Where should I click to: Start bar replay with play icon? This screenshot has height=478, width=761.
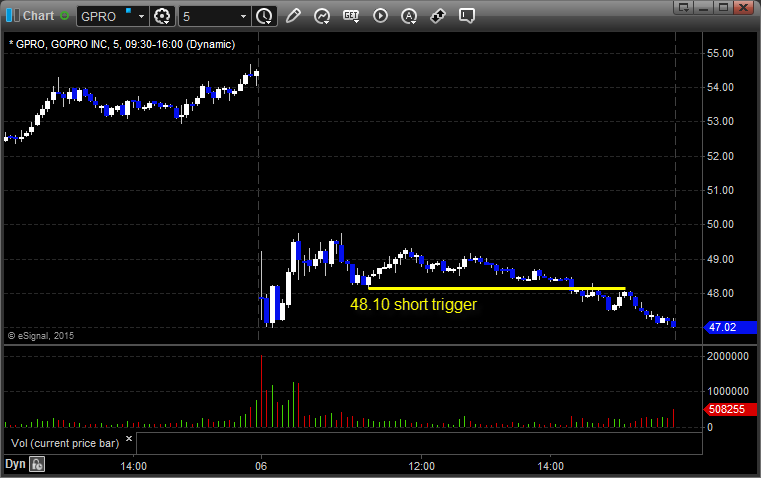coord(380,16)
